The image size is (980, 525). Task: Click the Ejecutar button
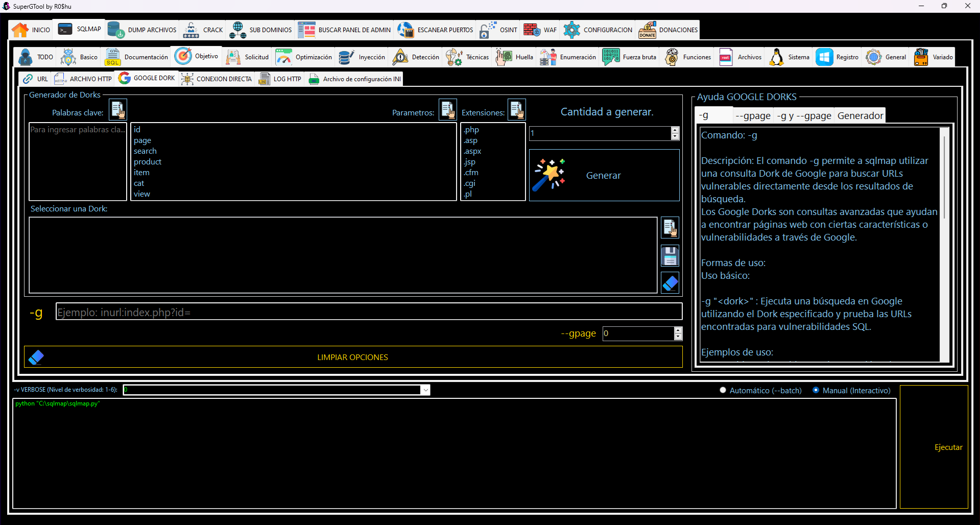tap(934, 447)
